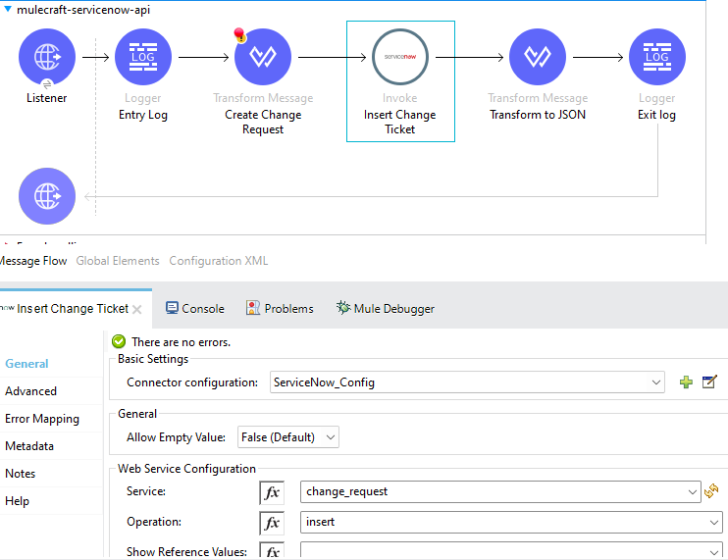Expand the Operation insert dropdown
This screenshot has height=560, width=728.
pos(714,523)
